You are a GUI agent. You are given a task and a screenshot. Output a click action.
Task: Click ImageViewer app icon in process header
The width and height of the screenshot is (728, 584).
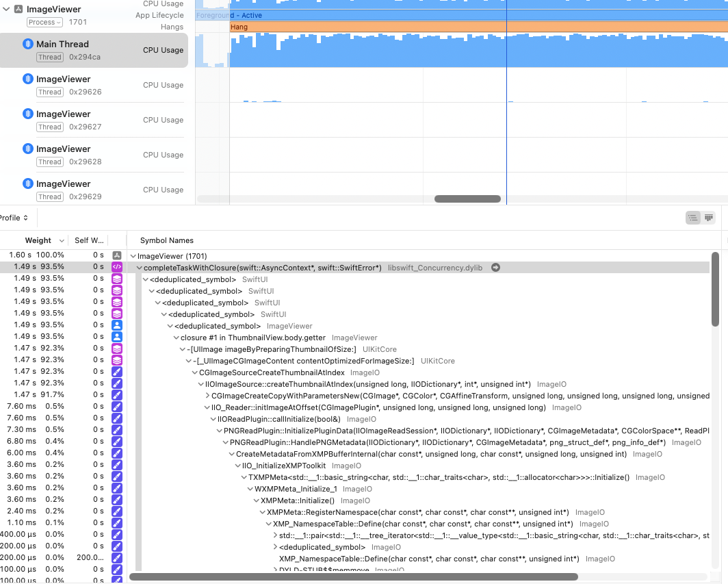[x=18, y=10]
